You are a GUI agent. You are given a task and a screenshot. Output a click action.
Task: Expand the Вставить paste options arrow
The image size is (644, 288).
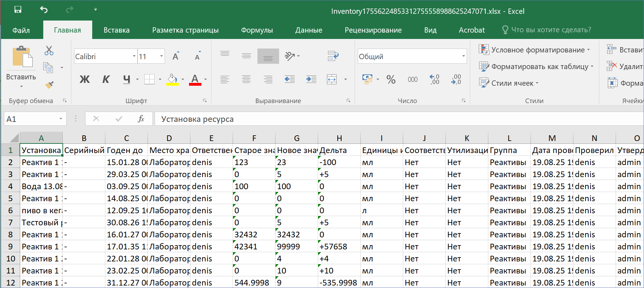21,86
